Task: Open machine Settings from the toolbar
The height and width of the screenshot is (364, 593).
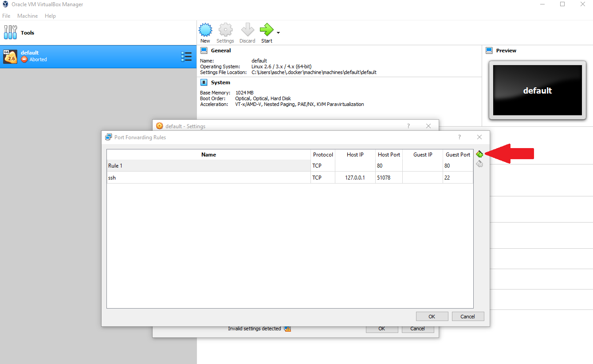Action: click(225, 33)
